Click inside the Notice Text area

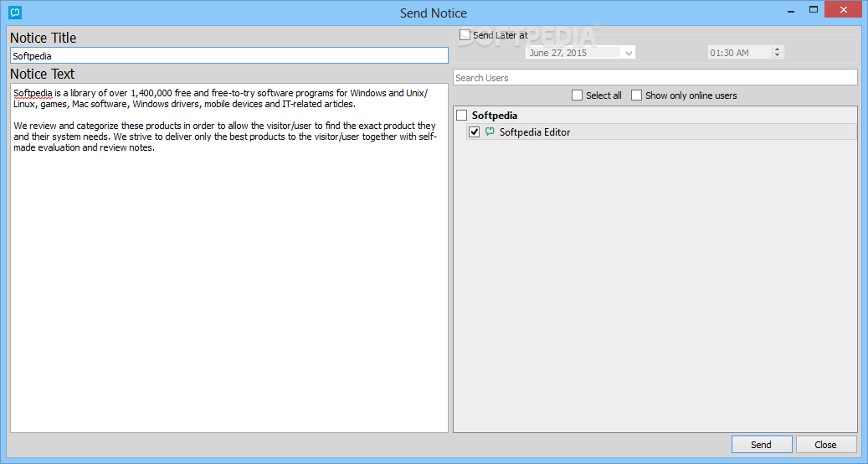coord(229,258)
